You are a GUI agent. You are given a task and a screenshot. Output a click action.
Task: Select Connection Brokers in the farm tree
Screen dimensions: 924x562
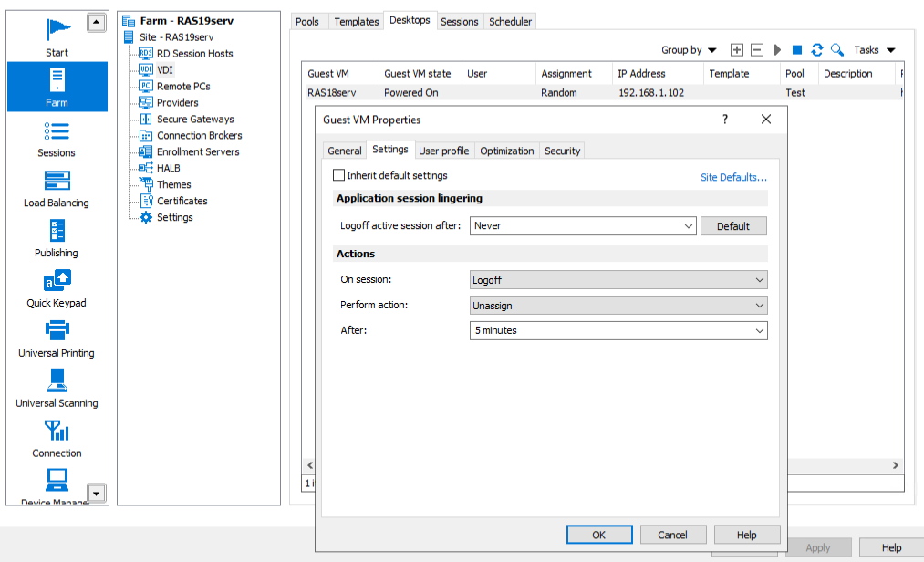(x=199, y=136)
